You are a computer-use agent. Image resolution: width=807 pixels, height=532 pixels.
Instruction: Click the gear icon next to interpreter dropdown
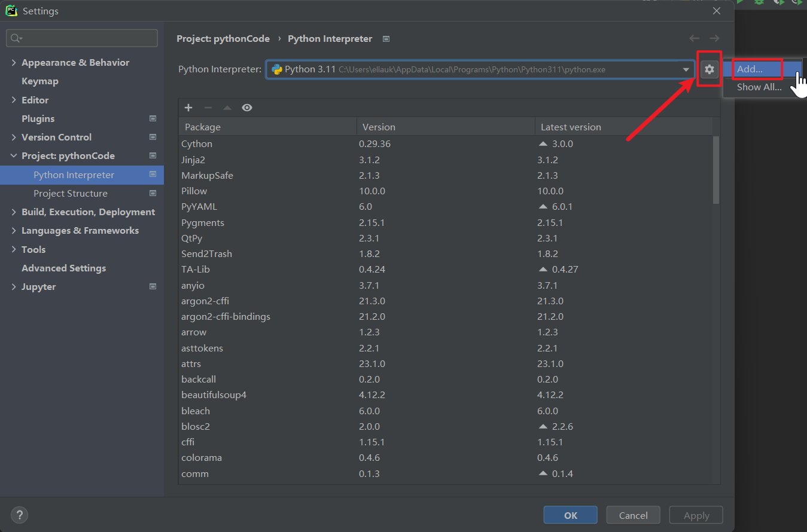click(709, 69)
